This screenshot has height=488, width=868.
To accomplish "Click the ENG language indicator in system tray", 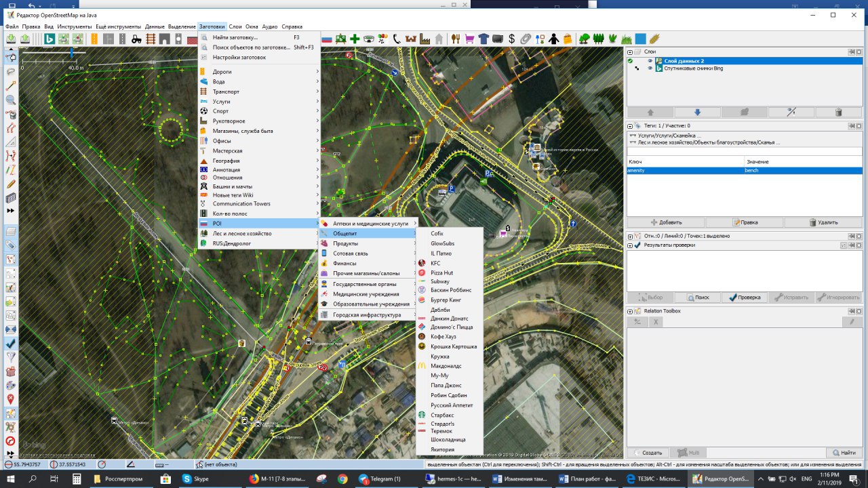I will 806,479.
